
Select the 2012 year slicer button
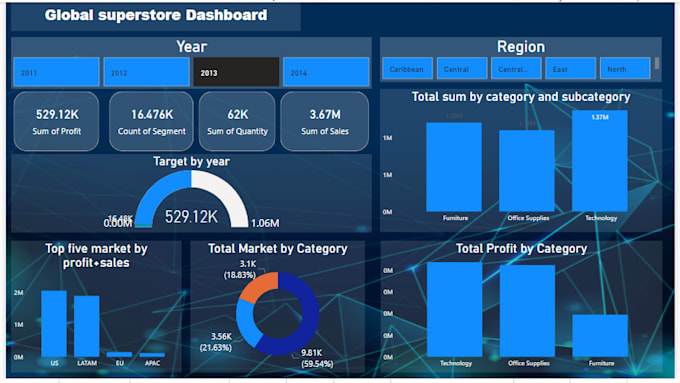coord(147,72)
